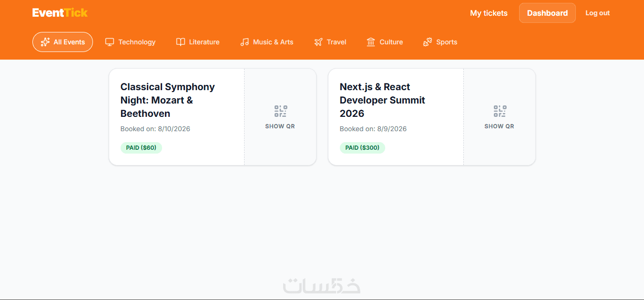644x300 pixels.
Task: Show QR label for Next.js Developer Summit
Action: point(500,126)
